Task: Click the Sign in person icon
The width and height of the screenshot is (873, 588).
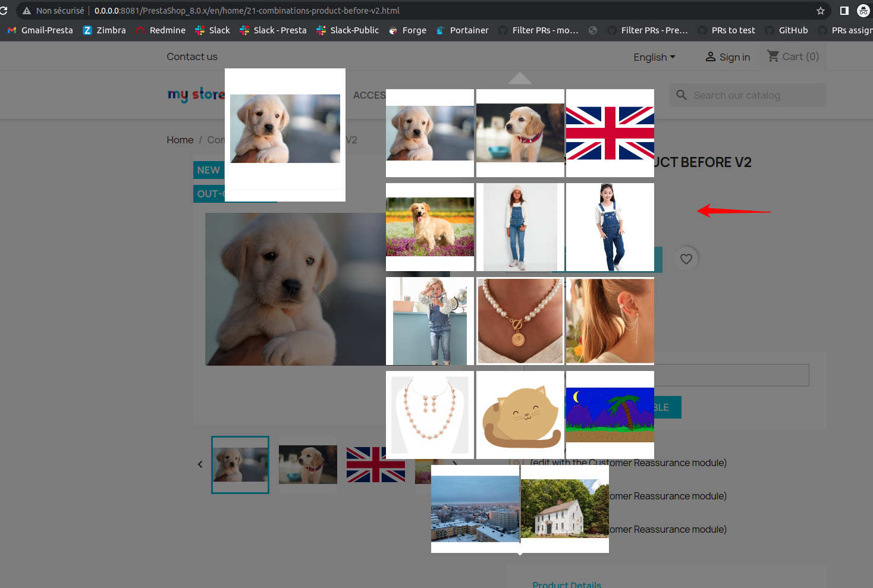Action: click(711, 56)
